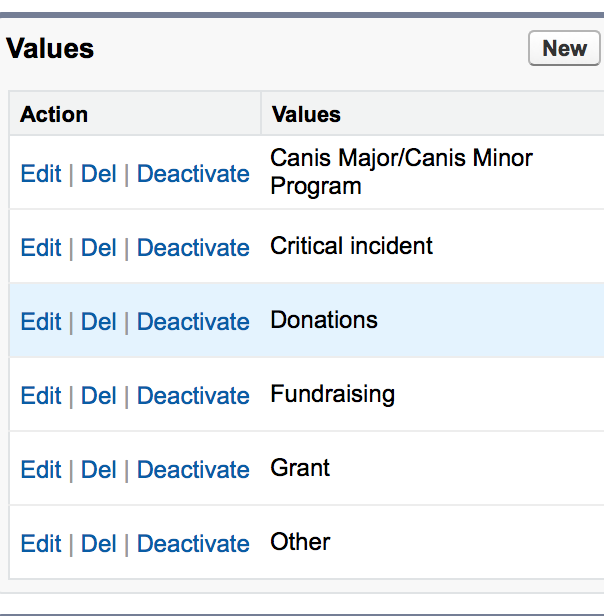Delete the Fundraising value
Viewport: 604px width, 616px height.
(x=99, y=396)
